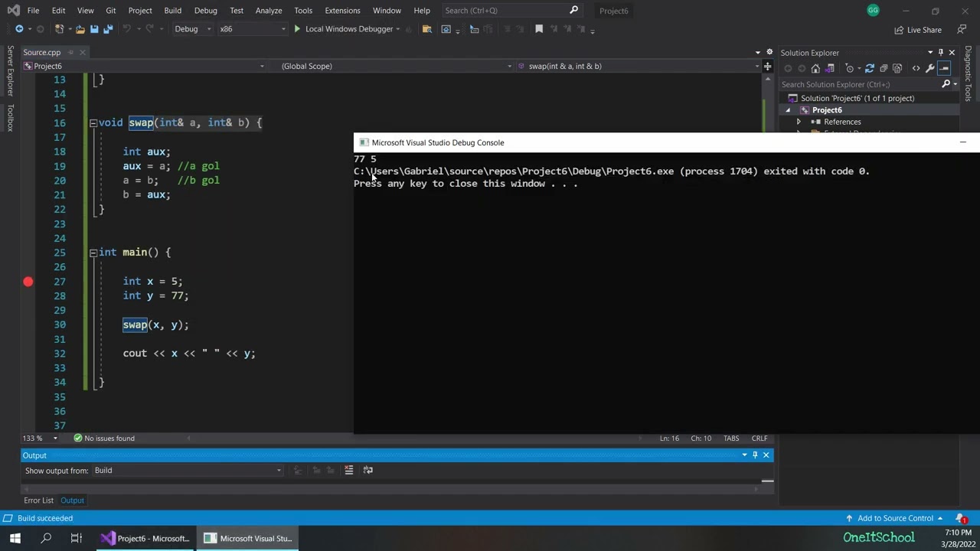This screenshot has width=980, height=551.
Task: Collapse the main function code block
Action: pos(93,253)
